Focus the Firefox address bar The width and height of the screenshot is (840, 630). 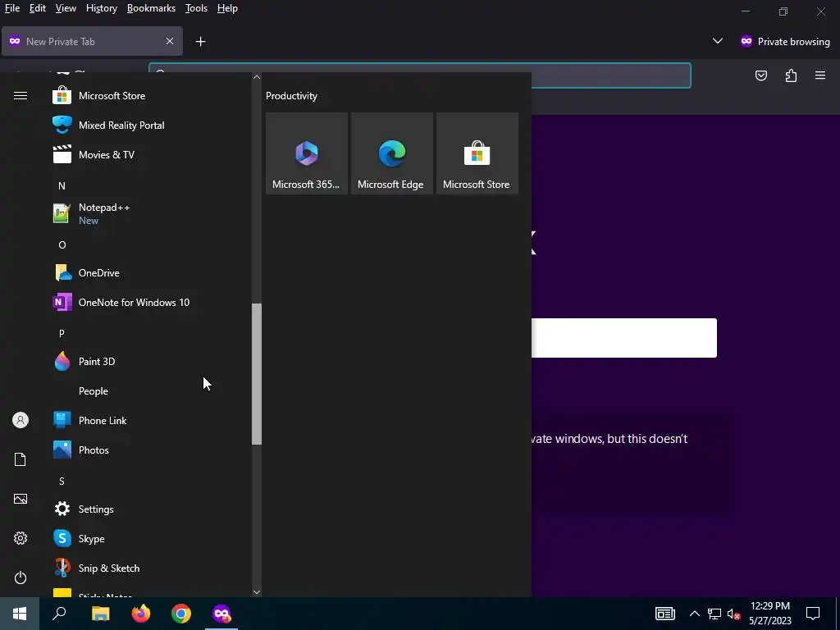tap(419, 75)
